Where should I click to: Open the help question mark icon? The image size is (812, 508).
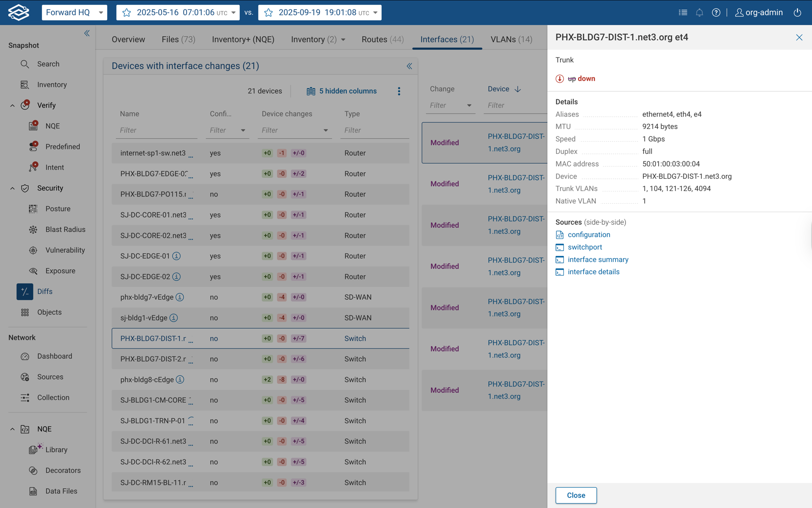716,13
